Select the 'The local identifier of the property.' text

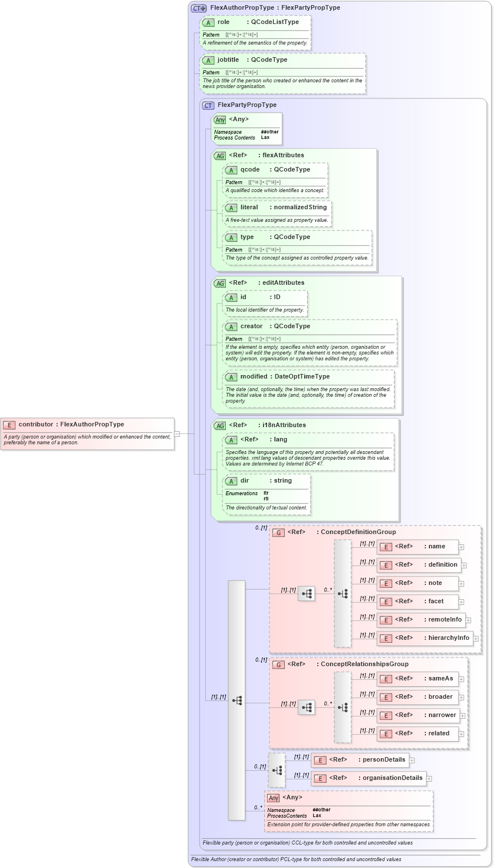click(x=265, y=310)
